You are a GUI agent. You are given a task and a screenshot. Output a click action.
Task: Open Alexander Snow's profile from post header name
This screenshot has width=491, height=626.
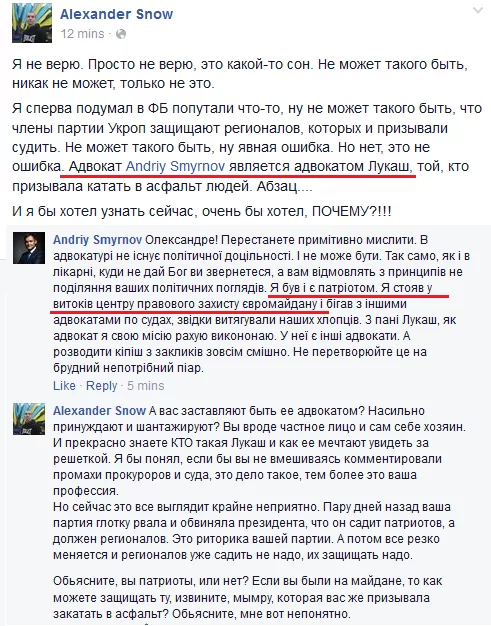[117, 14]
